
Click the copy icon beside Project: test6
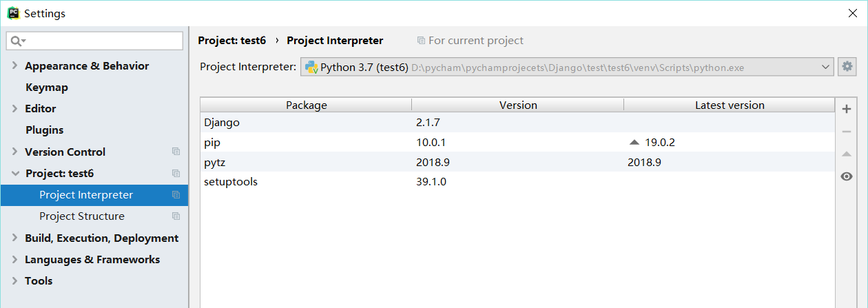[x=176, y=173]
